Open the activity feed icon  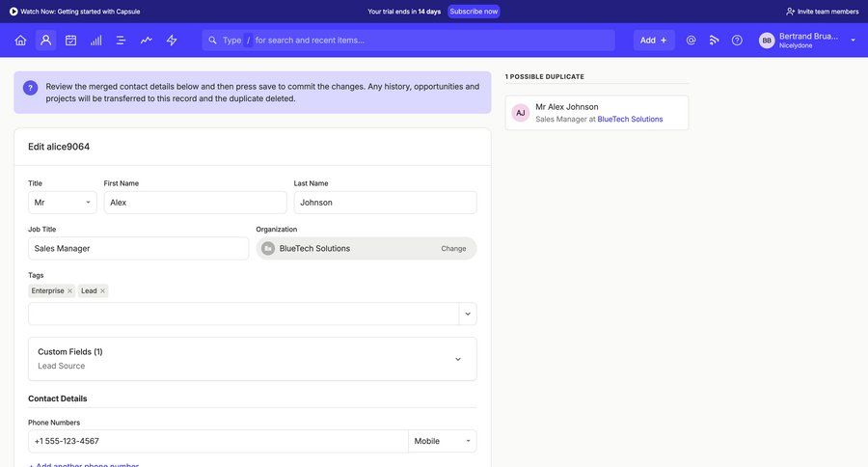[x=714, y=41]
